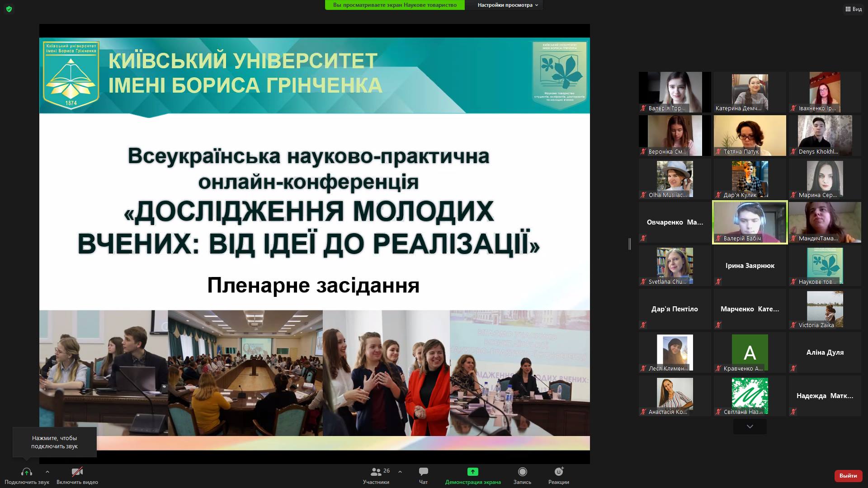
Task: Expand participants options caret next to 26
Action: 400,472
